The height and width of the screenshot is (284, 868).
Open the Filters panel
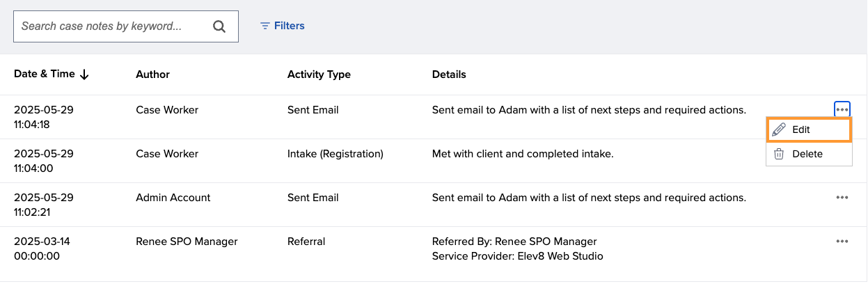(282, 26)
